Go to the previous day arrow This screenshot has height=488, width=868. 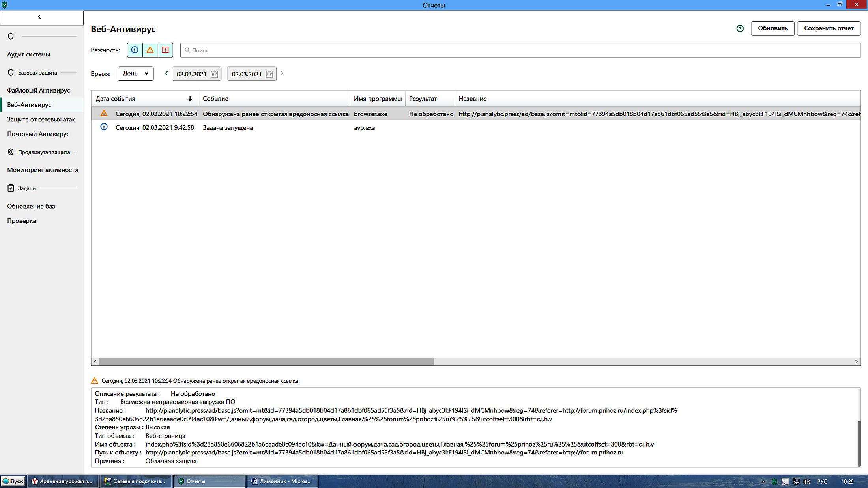click(166, 73)
